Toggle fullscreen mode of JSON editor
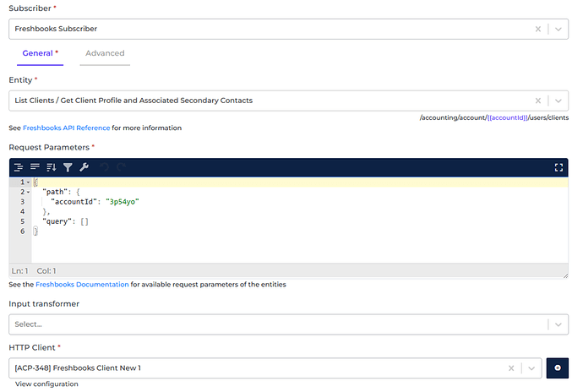 pos(558,167)
